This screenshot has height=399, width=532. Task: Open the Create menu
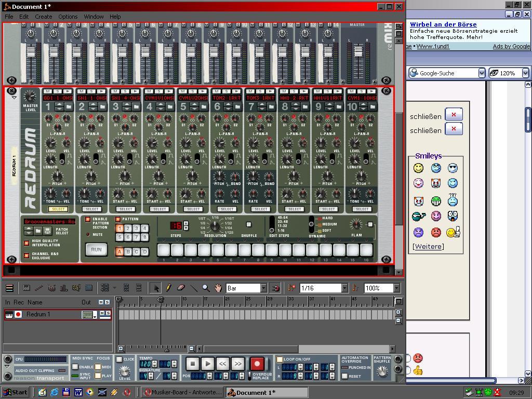click(x=44, y=17)
